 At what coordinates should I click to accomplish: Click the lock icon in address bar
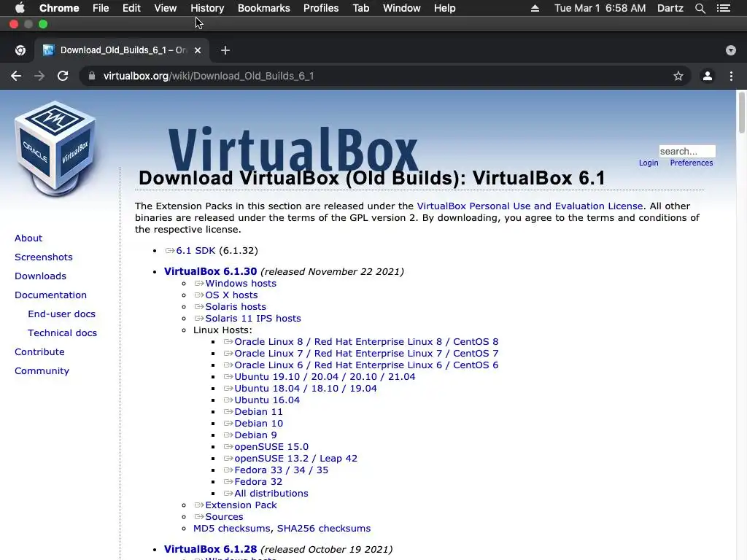tap(92, 76)
